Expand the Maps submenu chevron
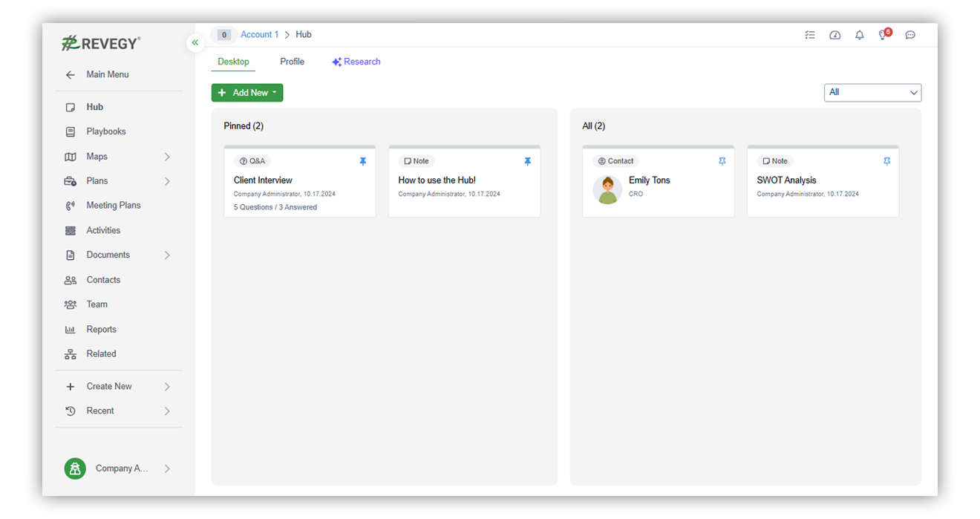Image resolution: width=980 pixels, height=519 pixels. (x=167, y=157)
